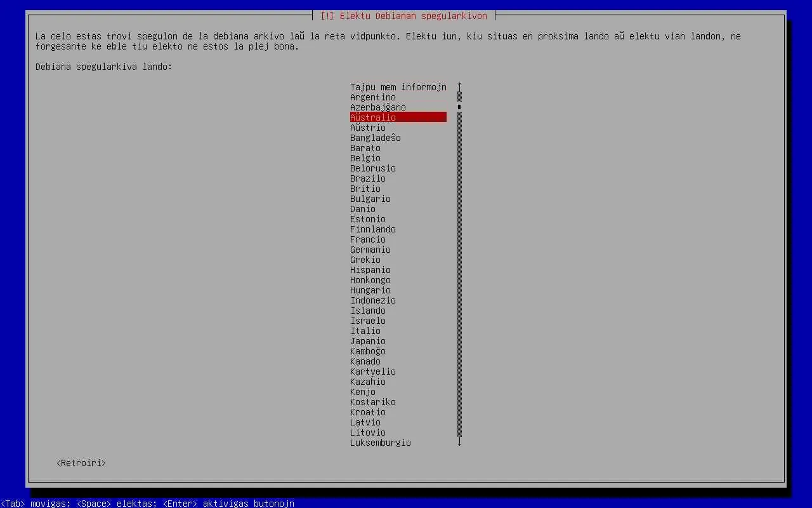Select Kanado in the country list
The image size is (812, 508).
pos(365,361)
